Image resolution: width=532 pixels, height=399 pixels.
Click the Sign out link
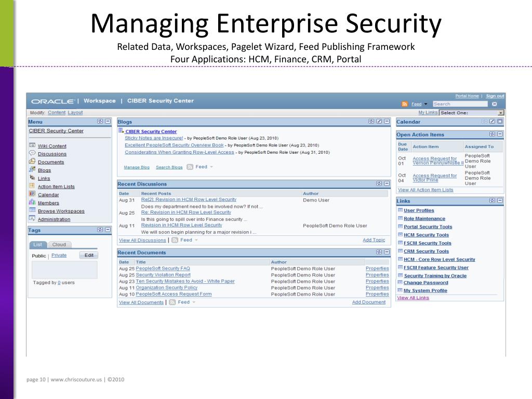(495, 96)
